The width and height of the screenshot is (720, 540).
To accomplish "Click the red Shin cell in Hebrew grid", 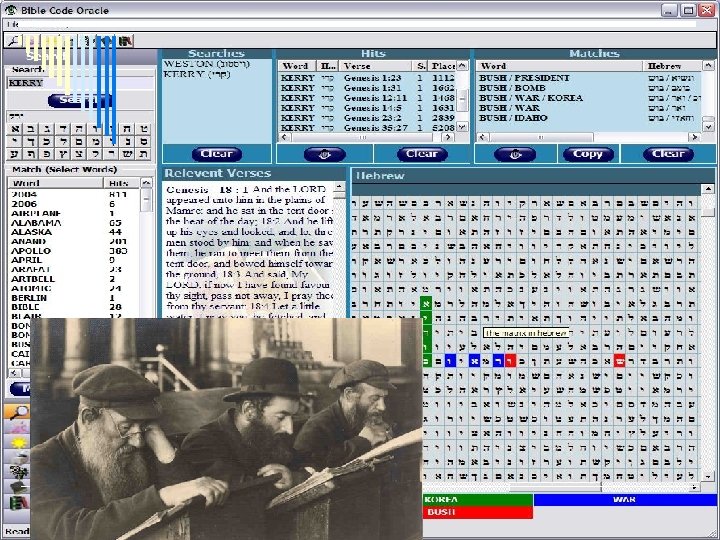I will coord(620,361).
